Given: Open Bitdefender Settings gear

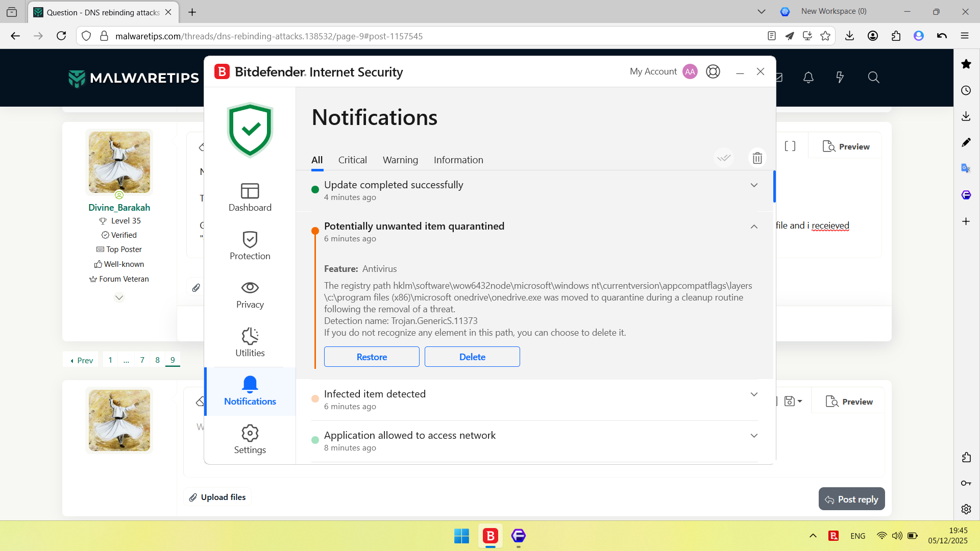Looking at the screenshot, I should (x=250, y=440).
